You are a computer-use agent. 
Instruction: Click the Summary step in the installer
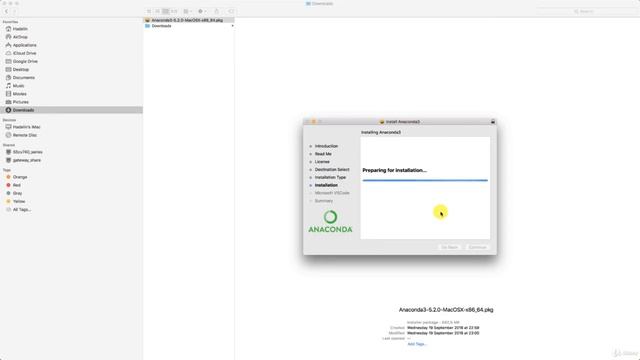point(324,201)
